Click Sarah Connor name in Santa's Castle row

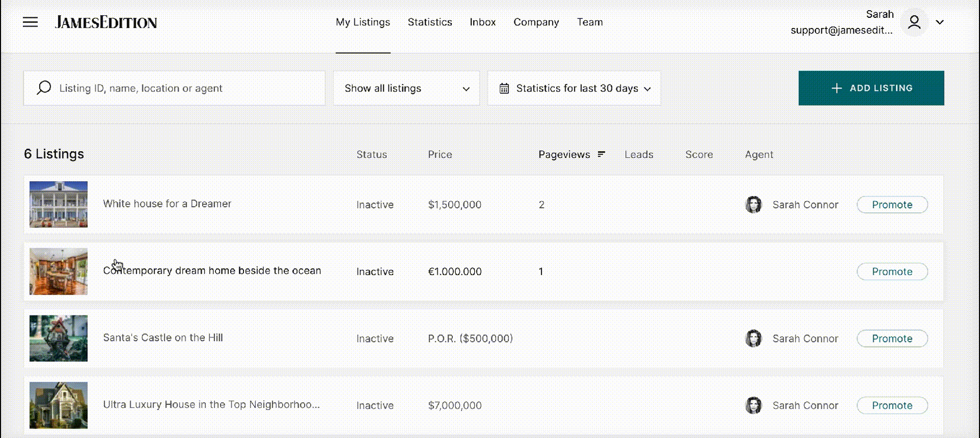pos(805,338)
